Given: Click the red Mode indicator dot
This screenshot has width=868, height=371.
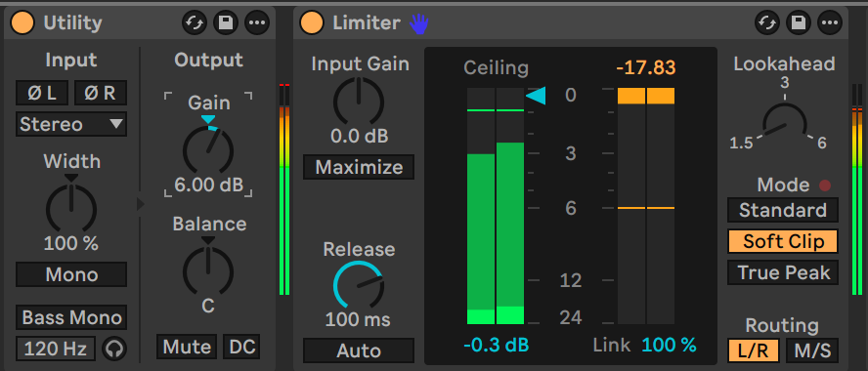Looking at the screenshot, I should point(825,185).
